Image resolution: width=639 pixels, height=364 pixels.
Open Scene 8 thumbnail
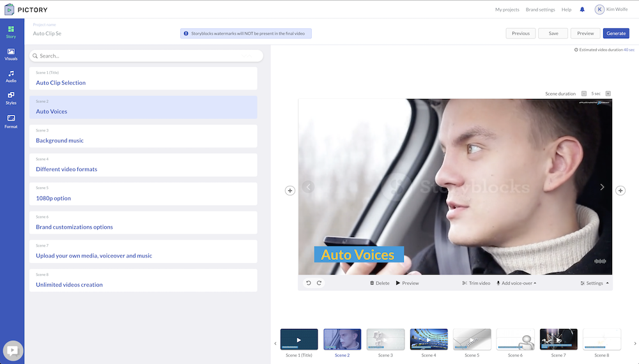click(x=602, y=340)
